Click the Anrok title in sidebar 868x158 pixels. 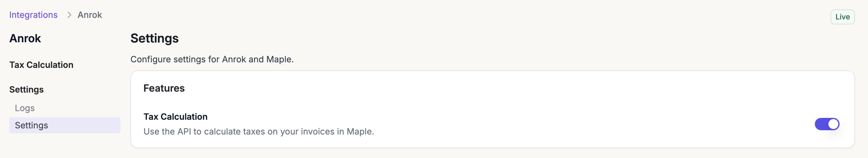click(x=25, y=38)
